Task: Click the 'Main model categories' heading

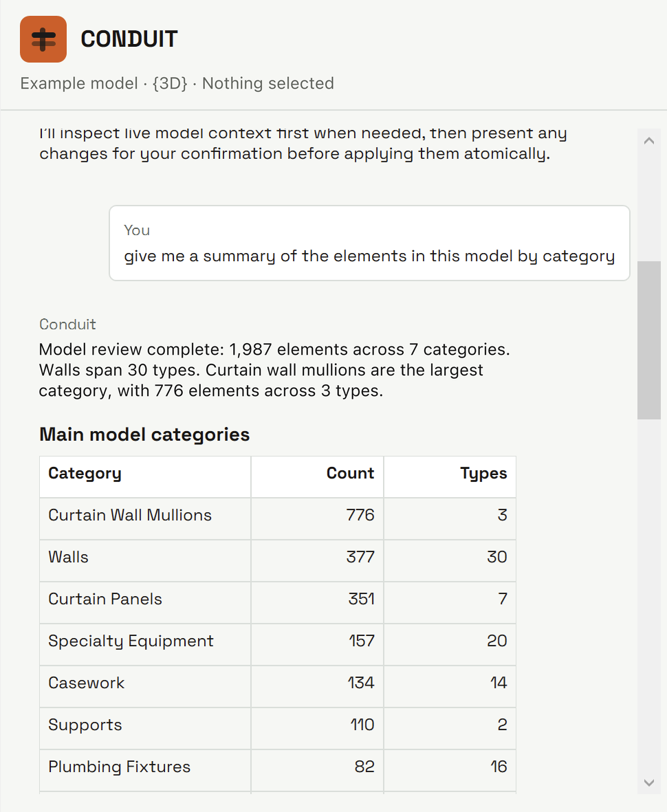Action: point(144,435)
